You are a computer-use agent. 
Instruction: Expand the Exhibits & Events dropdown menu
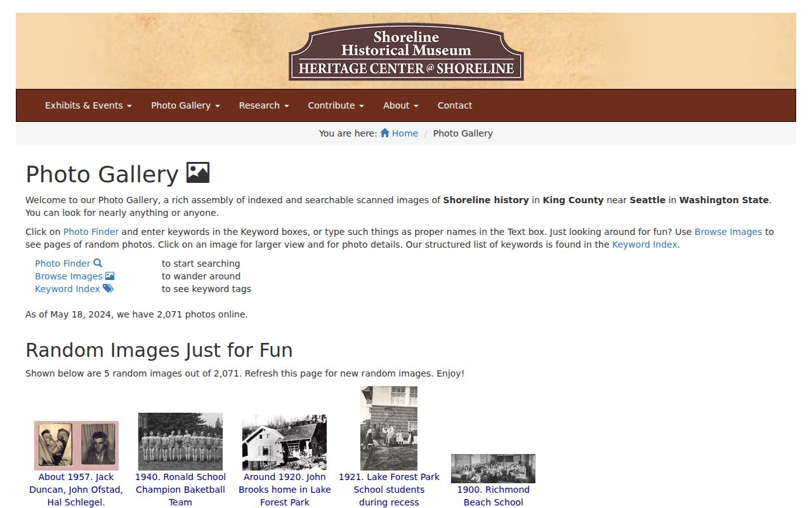point(88,105)
